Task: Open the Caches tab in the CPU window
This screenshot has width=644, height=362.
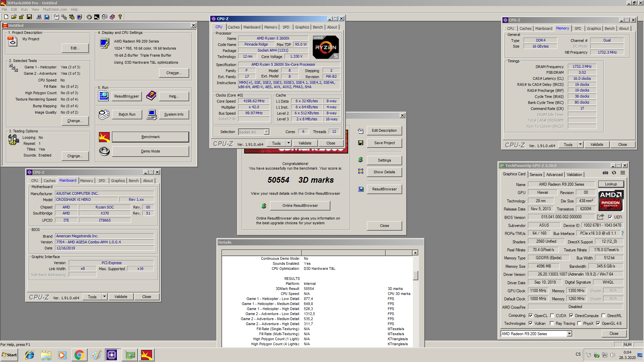Action: point(234,27)
